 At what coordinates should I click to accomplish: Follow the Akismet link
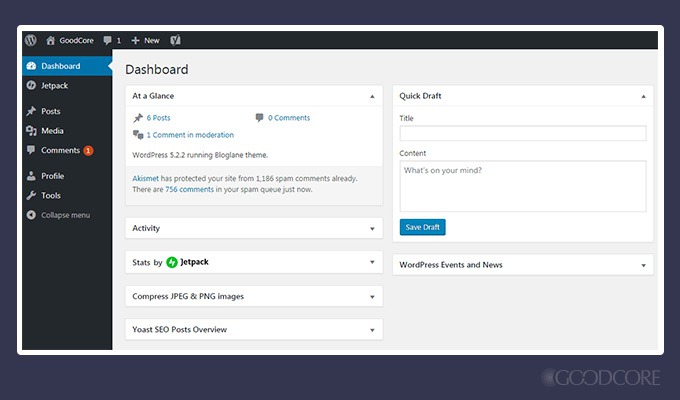pos(145,178)
